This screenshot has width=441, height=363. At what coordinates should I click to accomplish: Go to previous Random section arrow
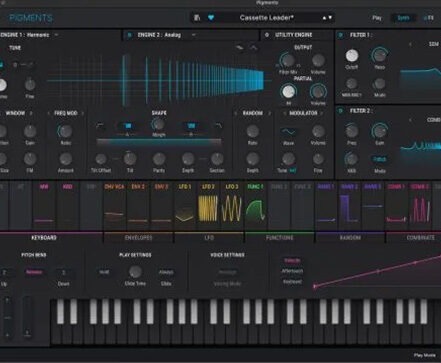[236, 113]
